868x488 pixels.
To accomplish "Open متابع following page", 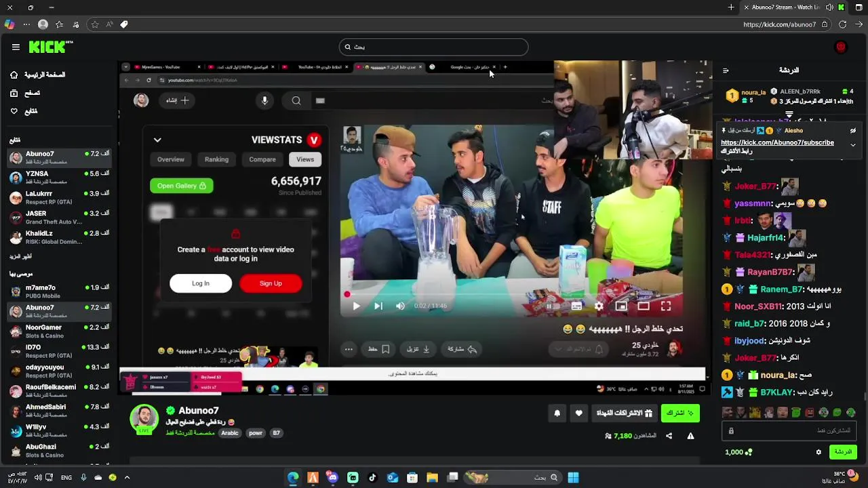I will [24, 111].
